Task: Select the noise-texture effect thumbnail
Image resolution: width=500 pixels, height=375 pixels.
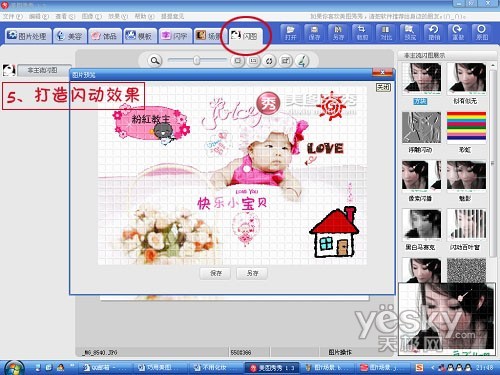Action: [x=466, y=270]
